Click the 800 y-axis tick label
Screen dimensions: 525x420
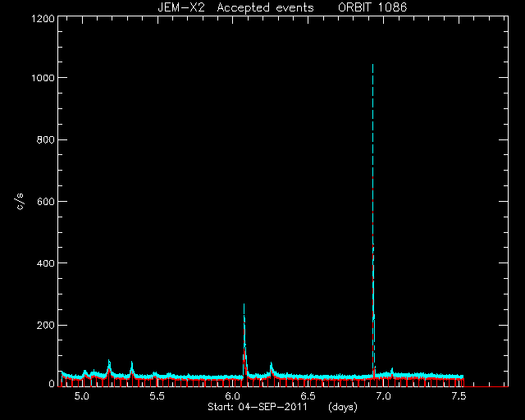click(x=46, y=139)
